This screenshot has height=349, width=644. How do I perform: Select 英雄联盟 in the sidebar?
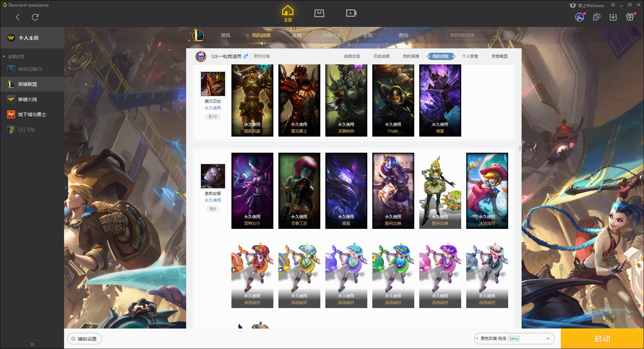[32, 84]
